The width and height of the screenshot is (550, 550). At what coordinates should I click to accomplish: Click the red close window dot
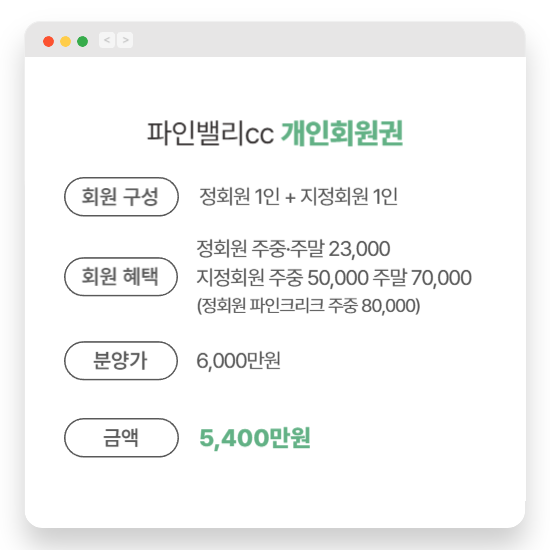coord(48,41)
